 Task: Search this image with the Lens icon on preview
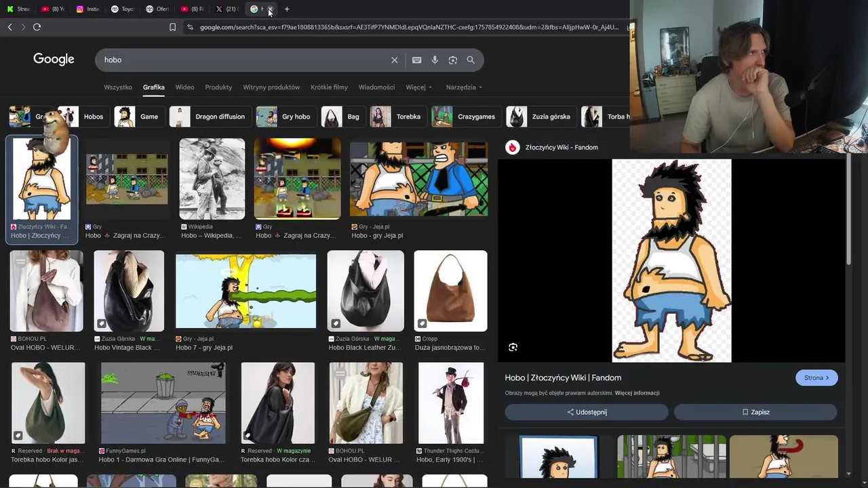(513, 347)
